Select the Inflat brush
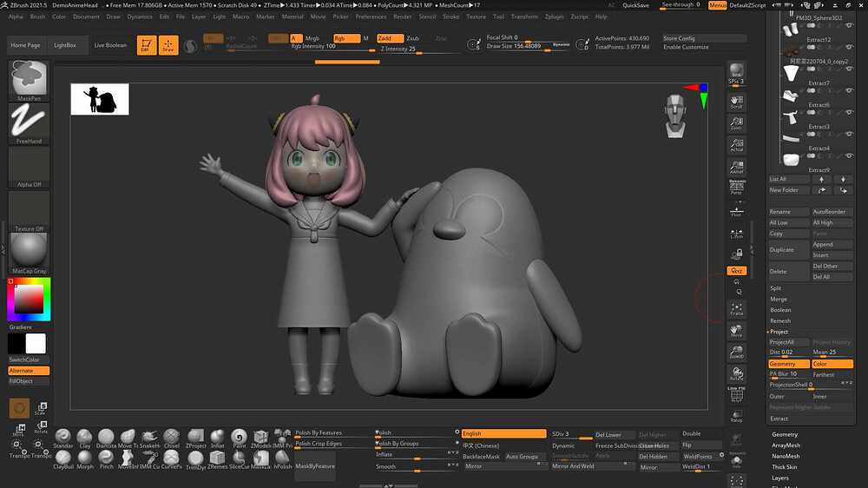 (218, 438)
